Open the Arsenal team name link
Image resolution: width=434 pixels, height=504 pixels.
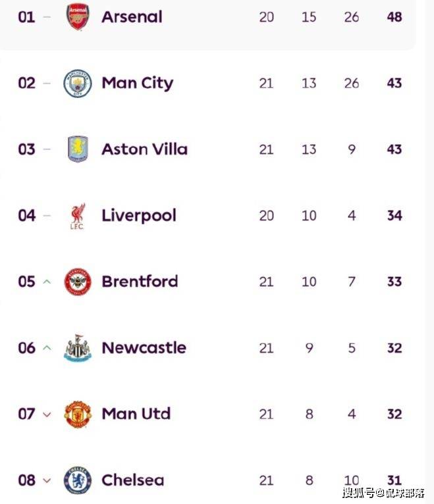point(132,17)
